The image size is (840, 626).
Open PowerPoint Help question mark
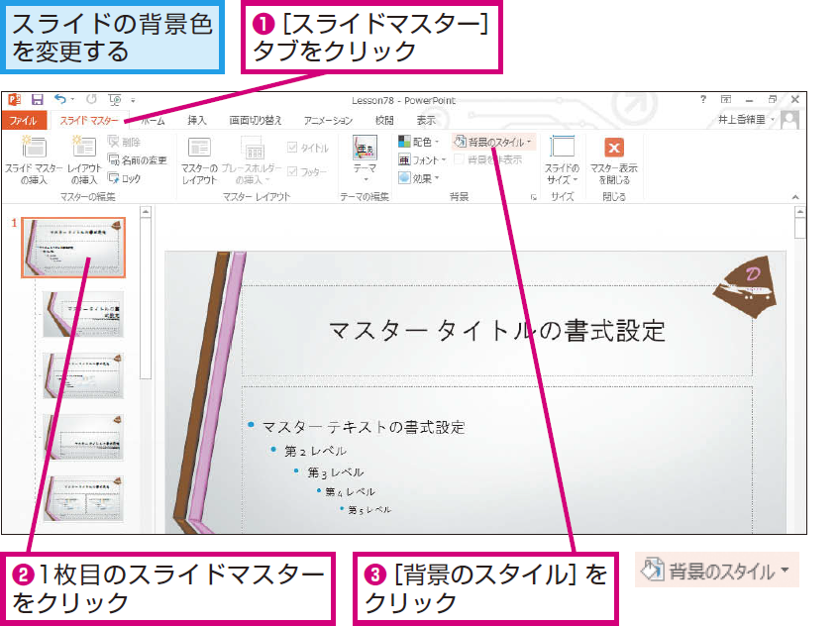[703, 99]
